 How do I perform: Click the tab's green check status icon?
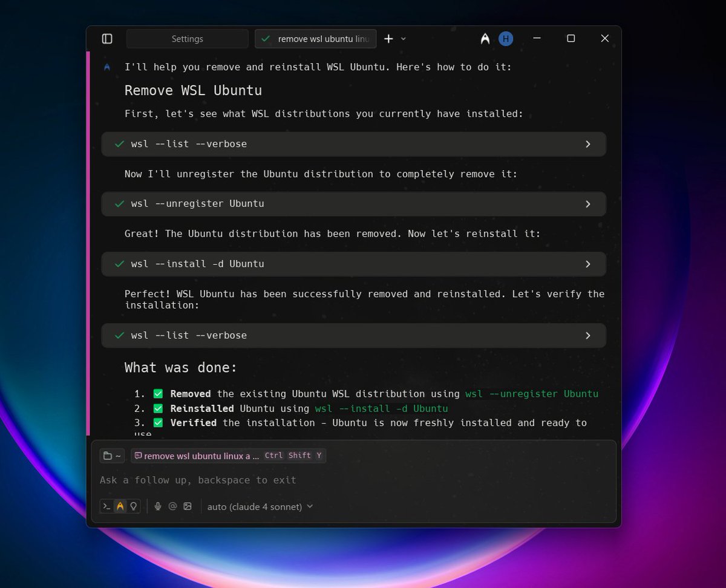(266, 39)
